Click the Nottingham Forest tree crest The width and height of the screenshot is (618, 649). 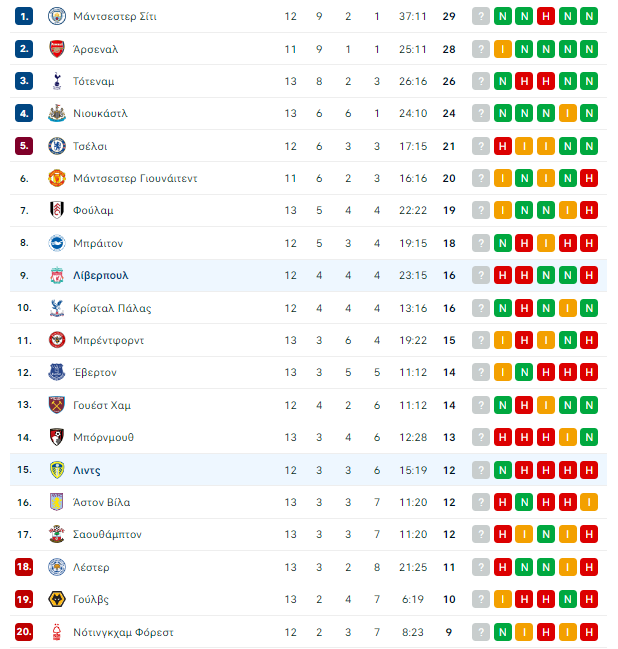tap(57, 632)
